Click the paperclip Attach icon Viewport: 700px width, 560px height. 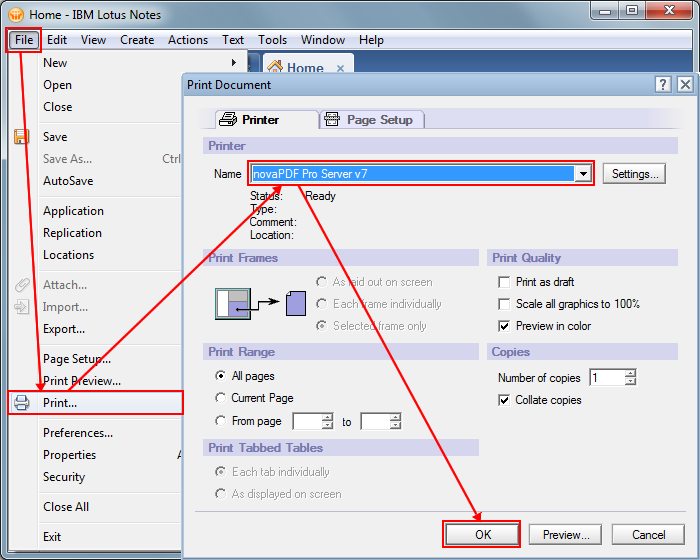pyautogui.click(x=21, y=284)
